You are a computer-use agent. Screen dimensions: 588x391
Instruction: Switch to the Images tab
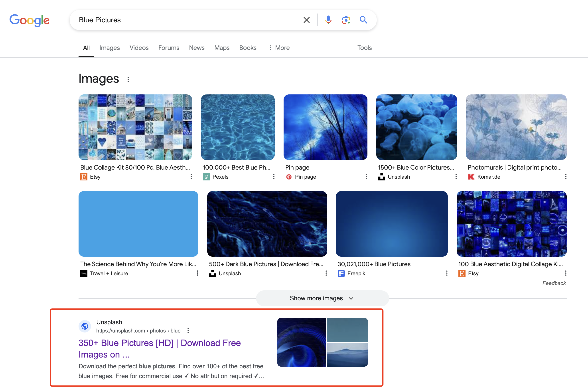click(x=110, y=48)
